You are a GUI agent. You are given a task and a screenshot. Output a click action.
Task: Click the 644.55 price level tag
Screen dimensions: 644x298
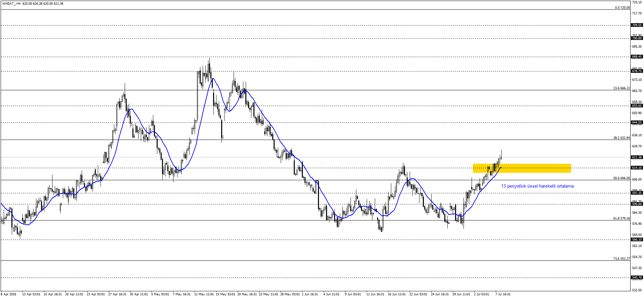coord(637,122)
